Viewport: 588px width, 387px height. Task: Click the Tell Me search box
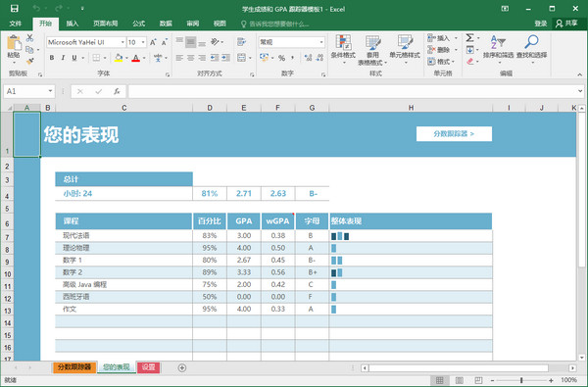[x=275, y=24]
